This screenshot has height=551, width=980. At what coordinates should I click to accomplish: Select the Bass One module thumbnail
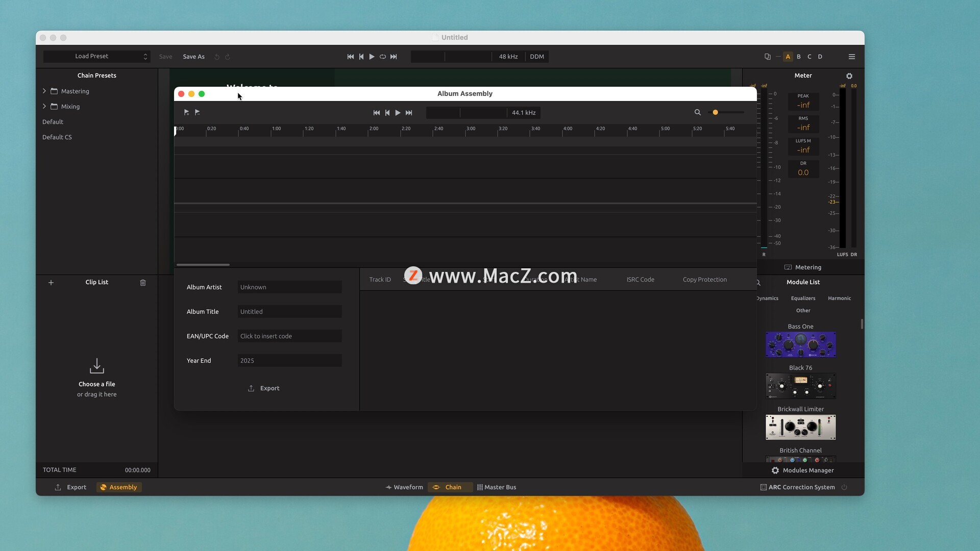pos(800,345)
